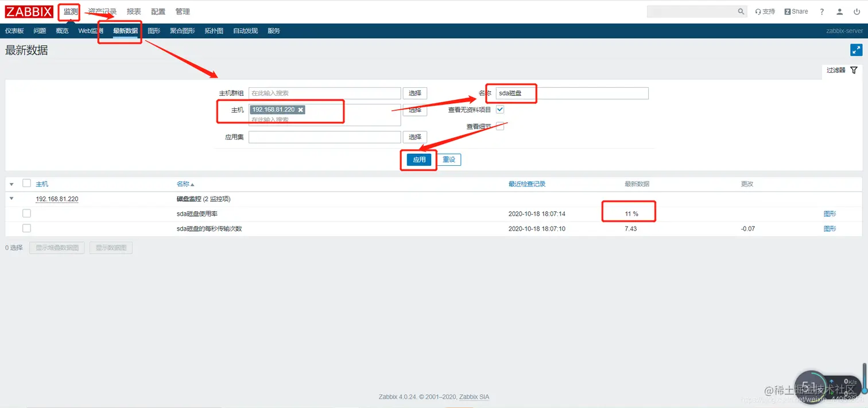Open the 管理 menu
Screen dimensions: 868x408
coord(183,11)
